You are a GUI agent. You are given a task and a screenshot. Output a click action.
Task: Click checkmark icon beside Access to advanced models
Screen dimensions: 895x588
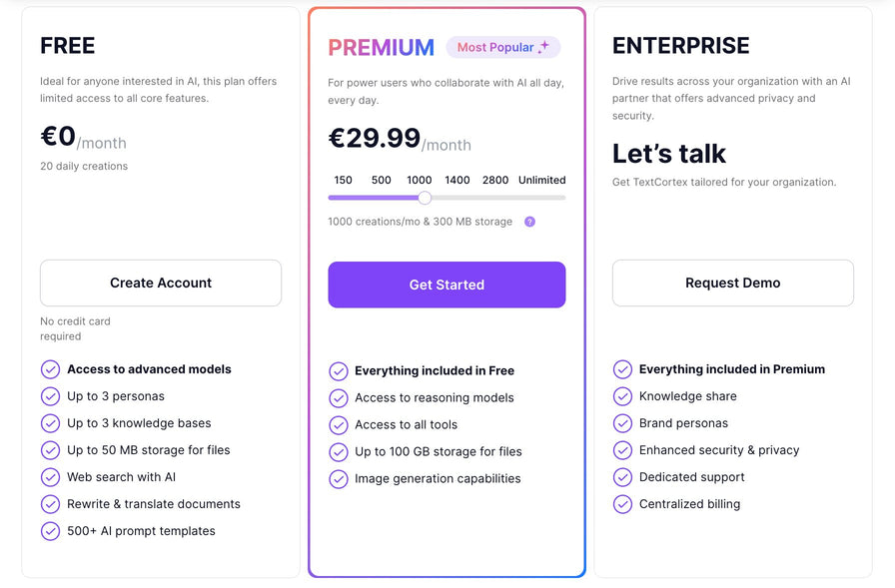click(50, 369)
